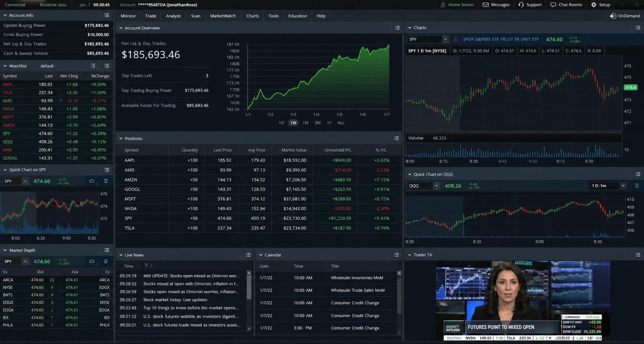Click the Trader TV video feed
This screenshot has height=344, width=644.
523,300
